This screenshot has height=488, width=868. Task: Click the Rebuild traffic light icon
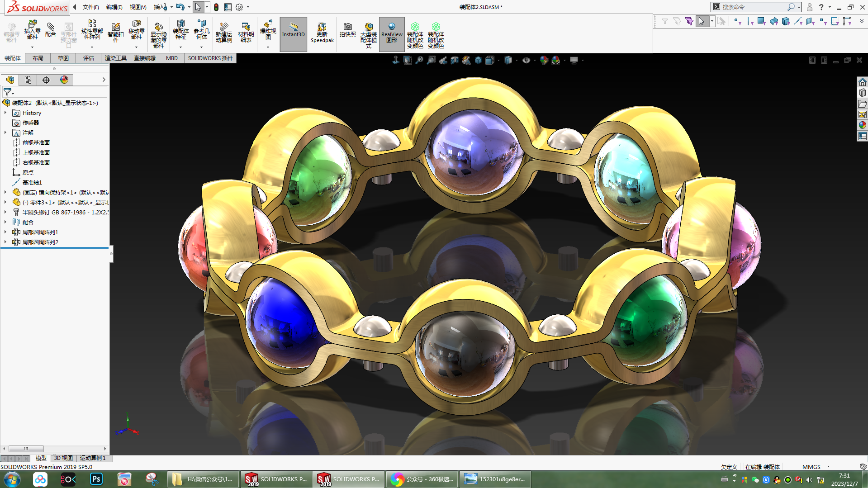216,7
